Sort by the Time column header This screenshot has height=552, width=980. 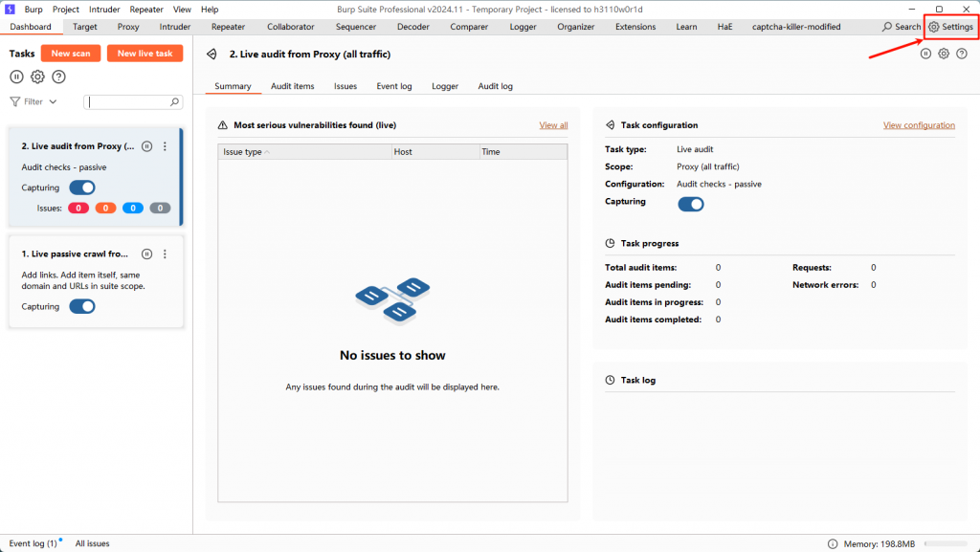coord(523,152)
